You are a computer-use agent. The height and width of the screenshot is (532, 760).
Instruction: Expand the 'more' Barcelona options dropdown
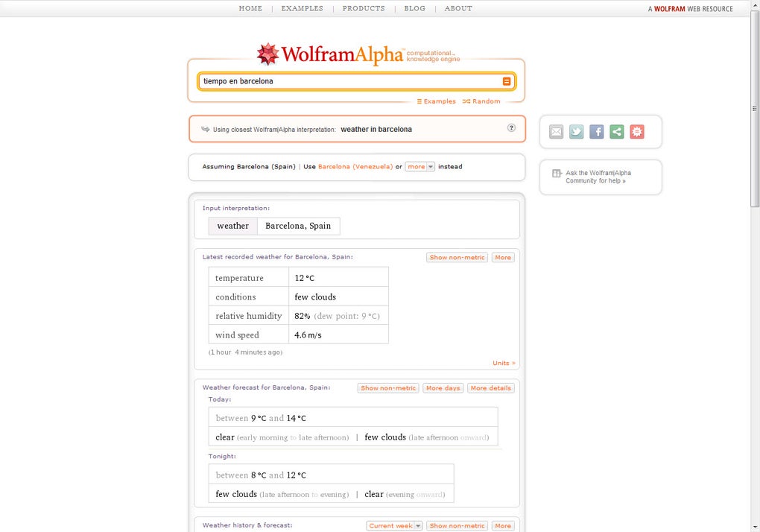[419, 167]
